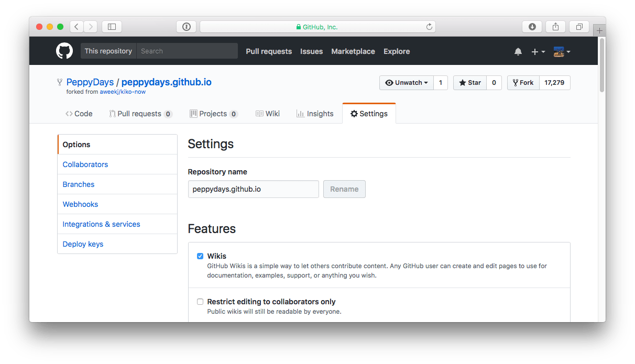
Task: Click the Star icon to star repository
Action: pyautogui.click(x=462, y=82)
